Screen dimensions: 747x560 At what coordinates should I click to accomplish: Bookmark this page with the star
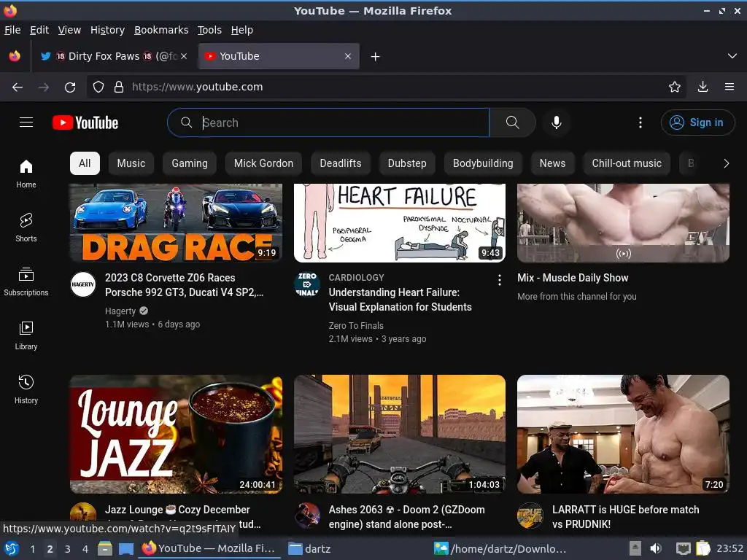(x=675, y=87)
